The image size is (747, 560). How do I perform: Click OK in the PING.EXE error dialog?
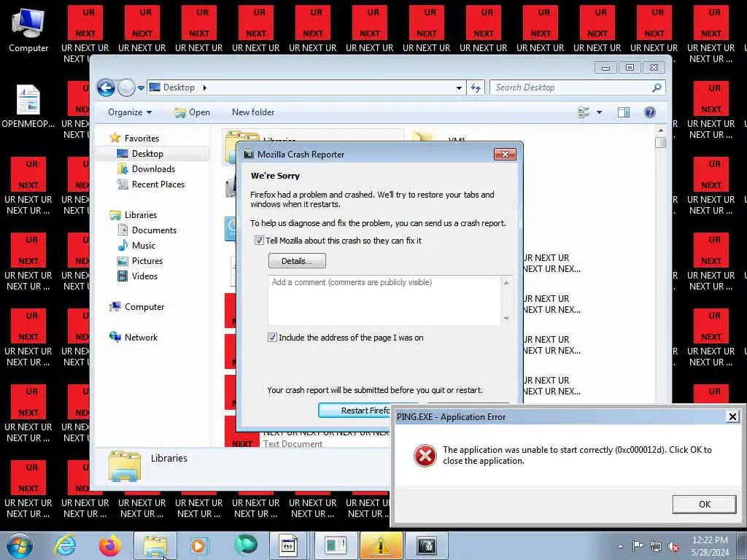(x=704, y=505)
